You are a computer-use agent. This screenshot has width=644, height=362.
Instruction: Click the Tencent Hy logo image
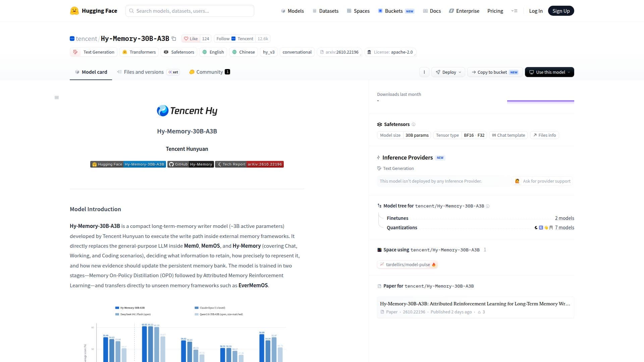point(187,111)
